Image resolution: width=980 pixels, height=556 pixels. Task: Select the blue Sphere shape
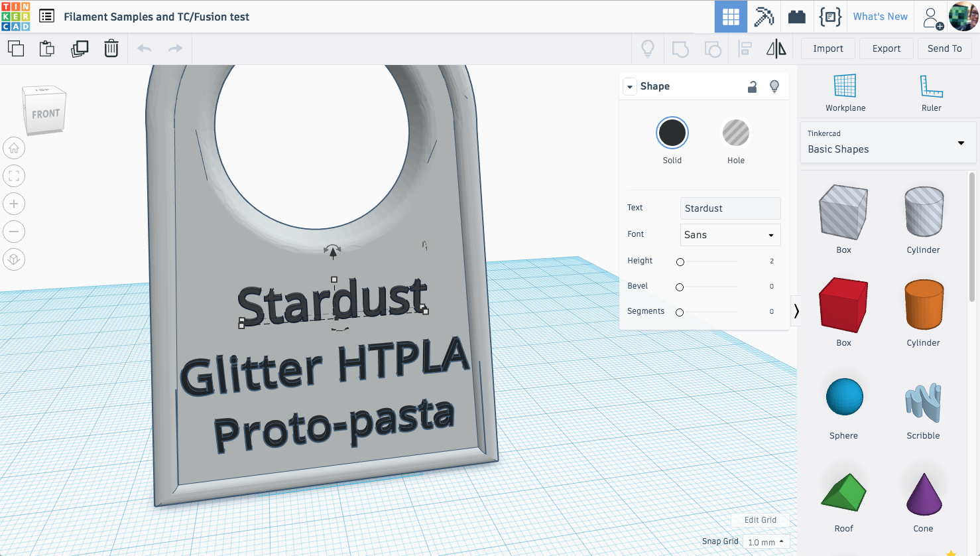tap(844, 397)
